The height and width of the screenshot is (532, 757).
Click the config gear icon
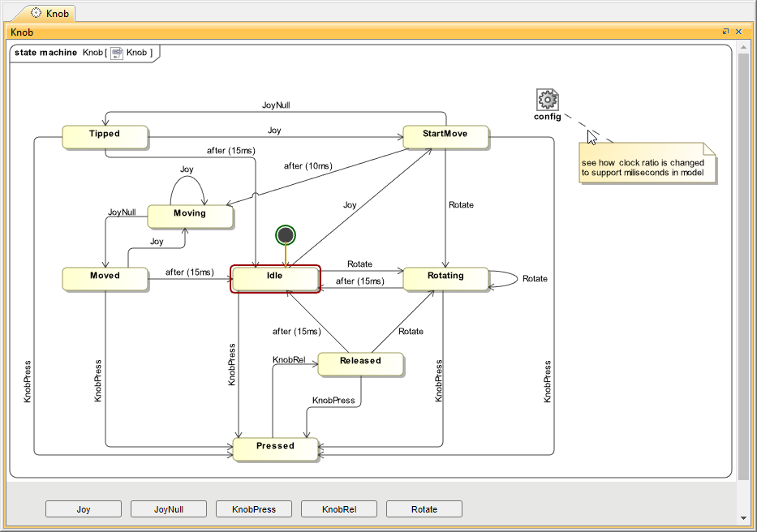pos(548,100)
